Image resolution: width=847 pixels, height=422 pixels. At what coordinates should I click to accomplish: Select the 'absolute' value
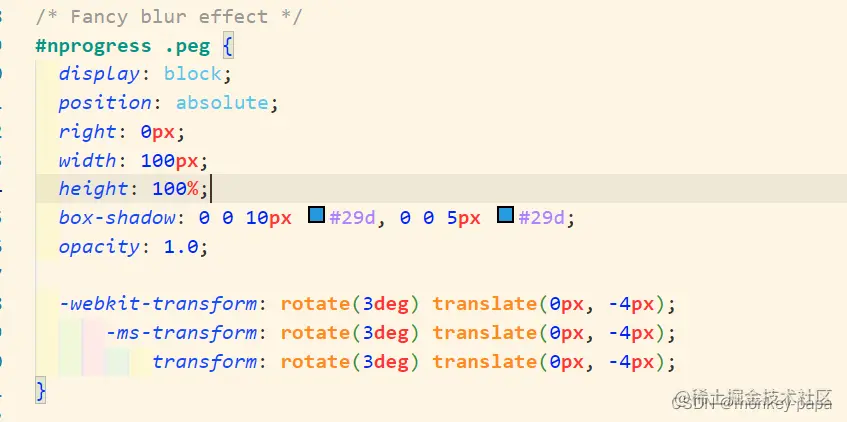pyautogui.click(x=222, y=102)
